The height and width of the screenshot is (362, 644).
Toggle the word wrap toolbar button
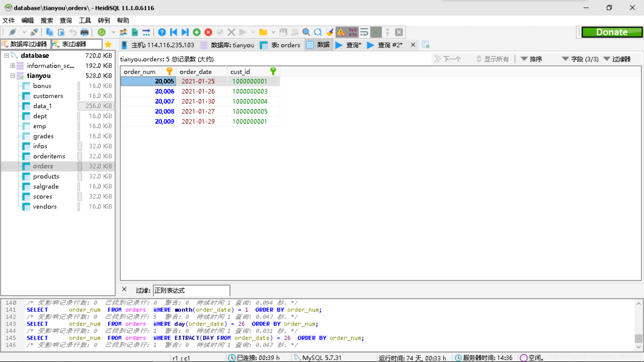point(364,32)
